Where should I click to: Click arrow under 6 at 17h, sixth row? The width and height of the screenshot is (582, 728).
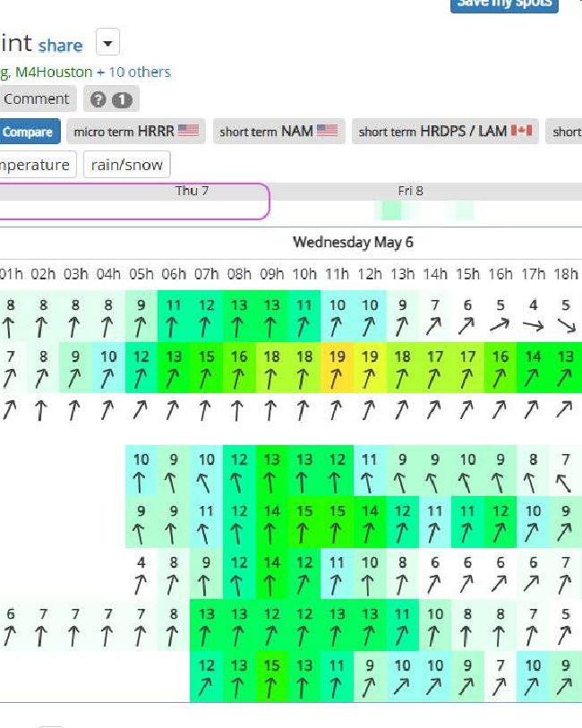click(532, 584)
